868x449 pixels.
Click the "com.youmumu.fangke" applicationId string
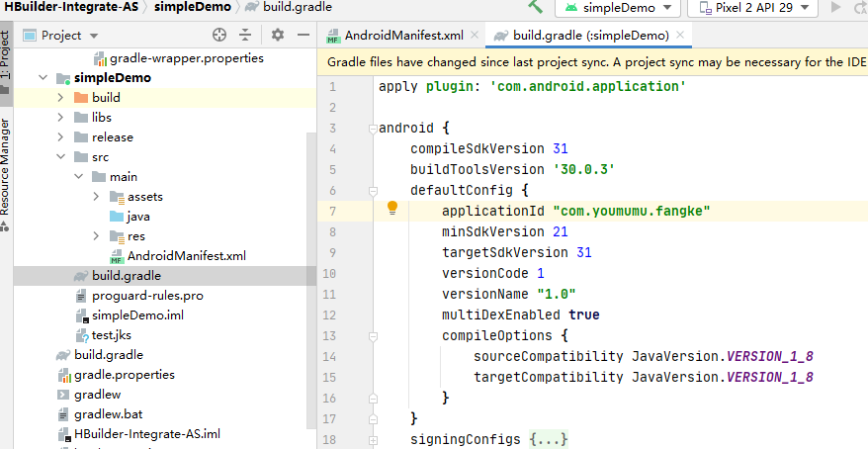click(x=632, y=211)
